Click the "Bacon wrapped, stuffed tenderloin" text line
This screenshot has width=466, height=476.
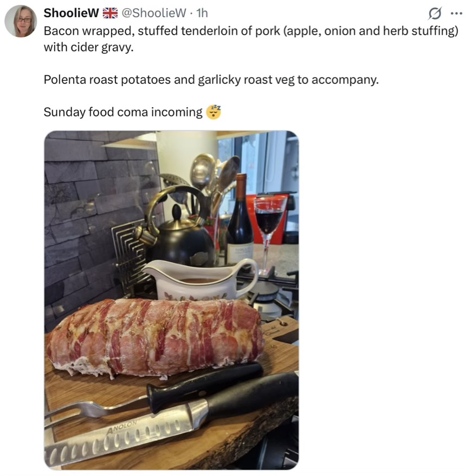click(x=251, y=31)
